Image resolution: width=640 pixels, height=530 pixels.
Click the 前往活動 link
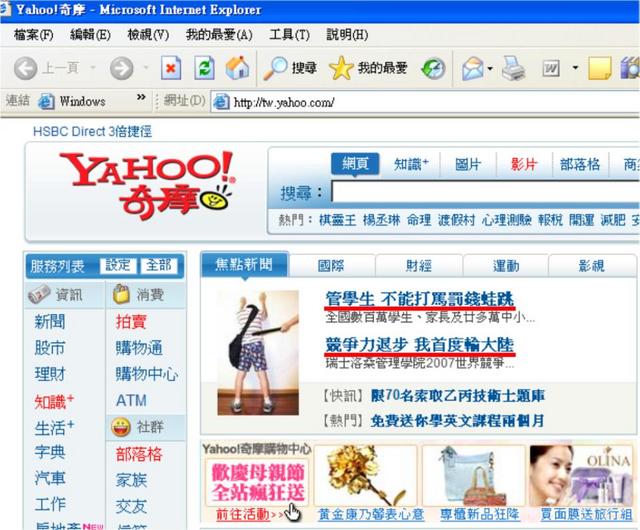click(243, 514)
